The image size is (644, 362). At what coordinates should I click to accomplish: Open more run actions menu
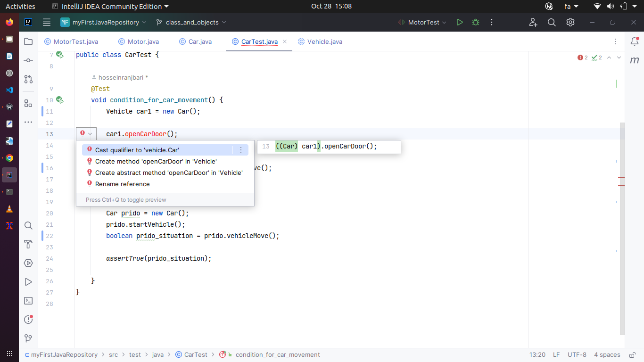(492, 22)
